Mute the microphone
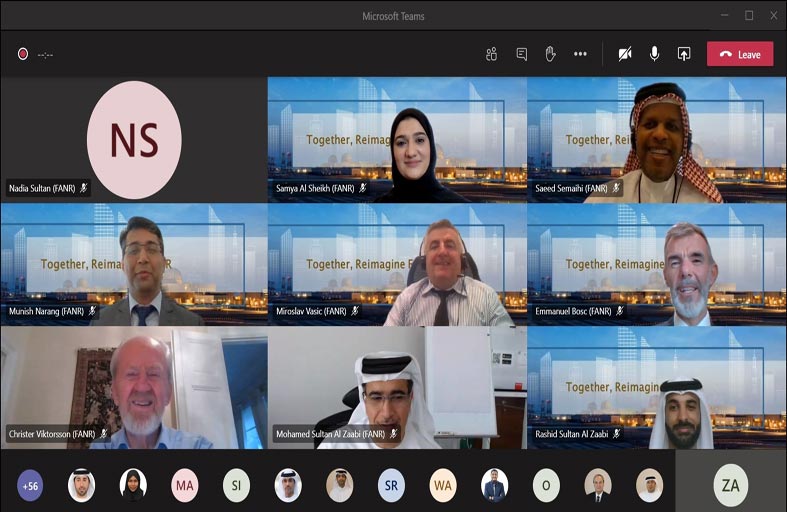Image resolution: width=787 pixels, height=512 pixels. pyautogui.click(x=655, y=54)
